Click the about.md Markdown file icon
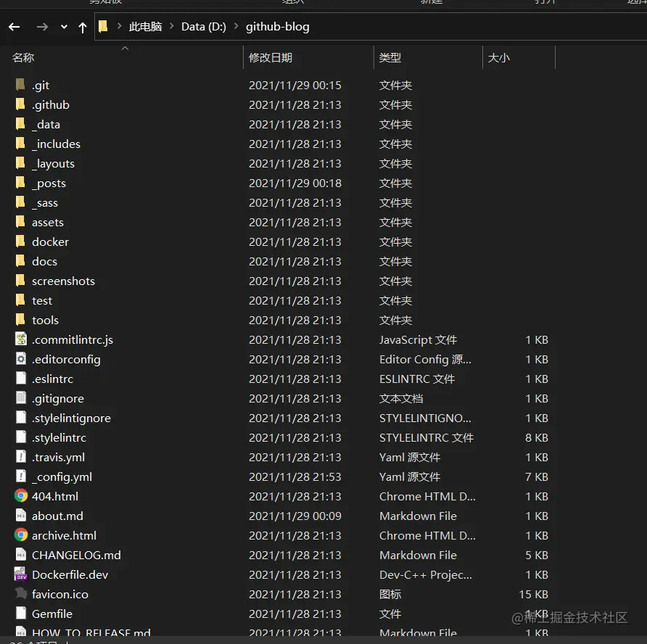 pos(20,516)
